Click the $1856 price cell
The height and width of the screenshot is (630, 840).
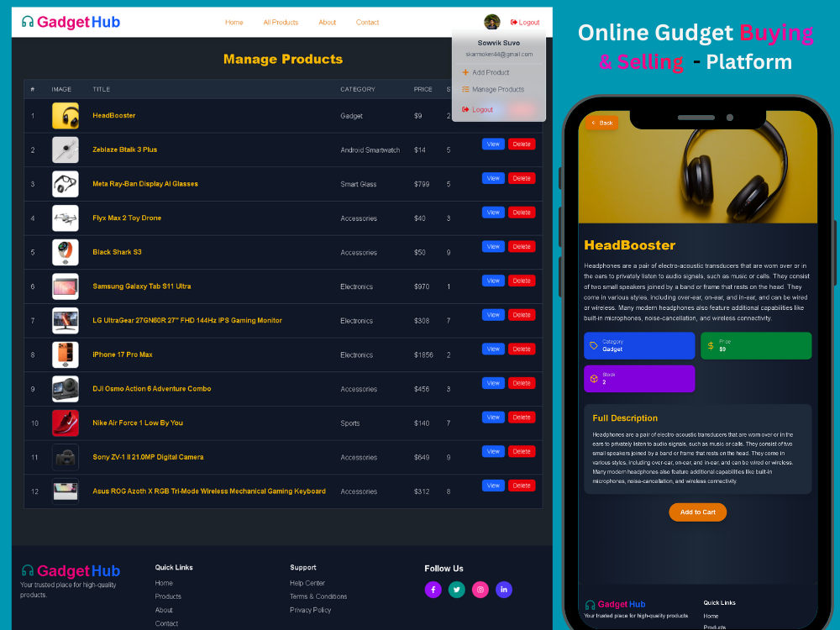point(423,354)
